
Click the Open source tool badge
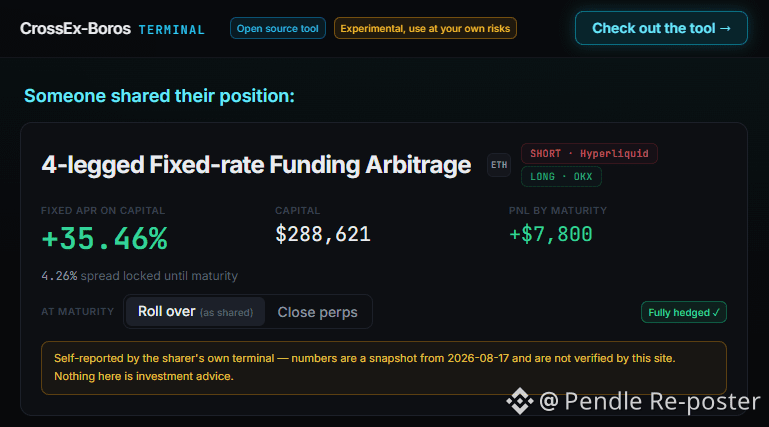(278, 28)
